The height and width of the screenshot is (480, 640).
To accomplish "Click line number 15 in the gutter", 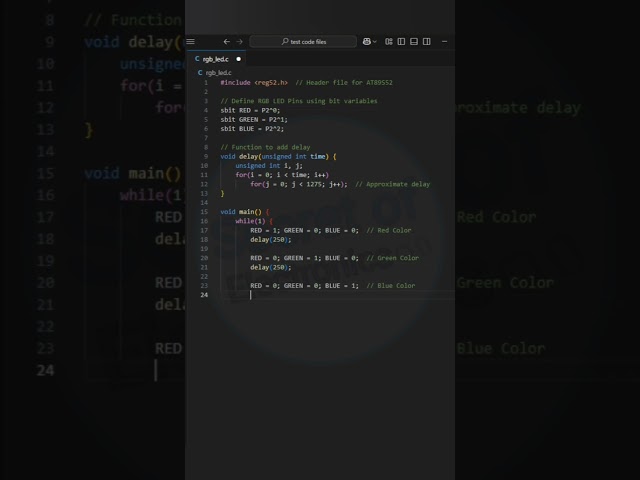I will [x=204, y=212].
